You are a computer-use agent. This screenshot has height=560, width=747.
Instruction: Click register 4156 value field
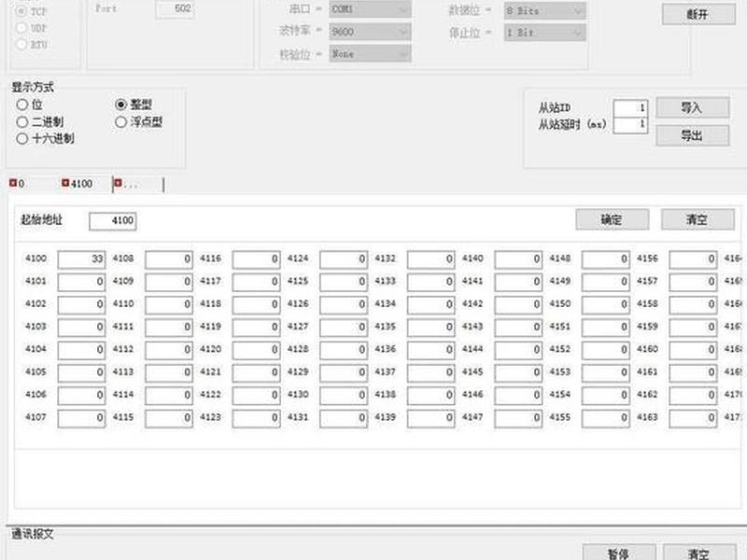693,260
